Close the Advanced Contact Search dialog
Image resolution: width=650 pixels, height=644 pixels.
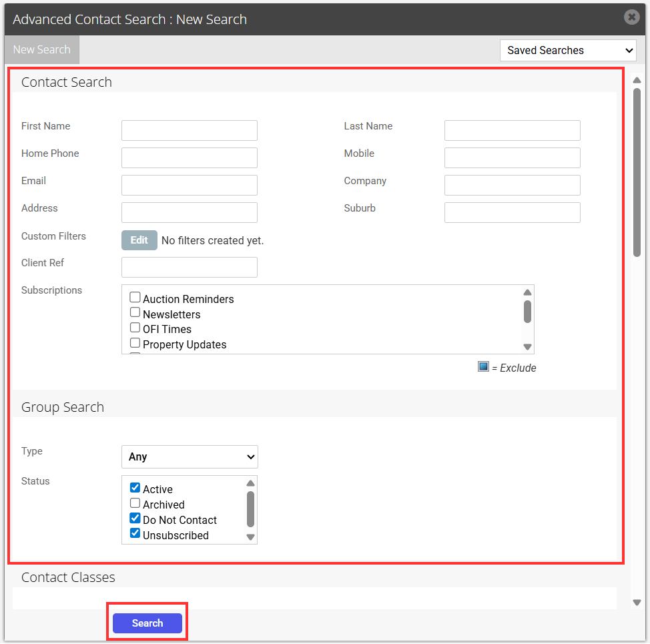(631, 17)
